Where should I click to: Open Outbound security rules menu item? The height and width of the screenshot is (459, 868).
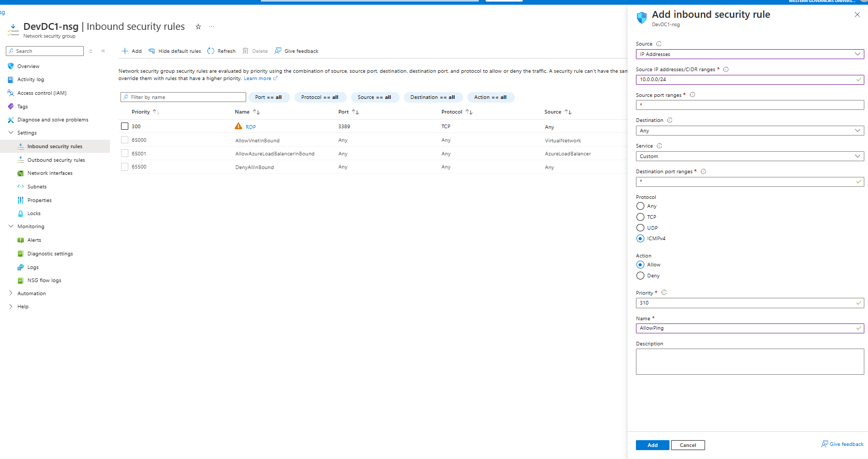pyautogui.click(x=56, y=160)
